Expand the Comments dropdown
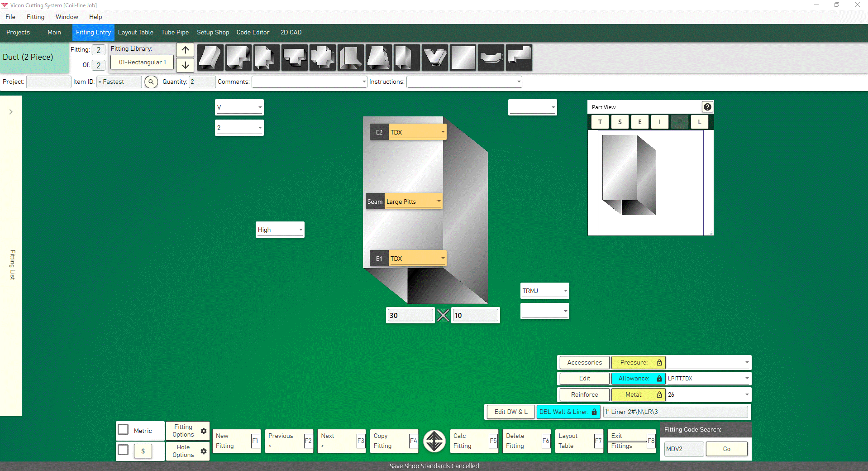This screenshot has width=868, height=471. [364, 82]
